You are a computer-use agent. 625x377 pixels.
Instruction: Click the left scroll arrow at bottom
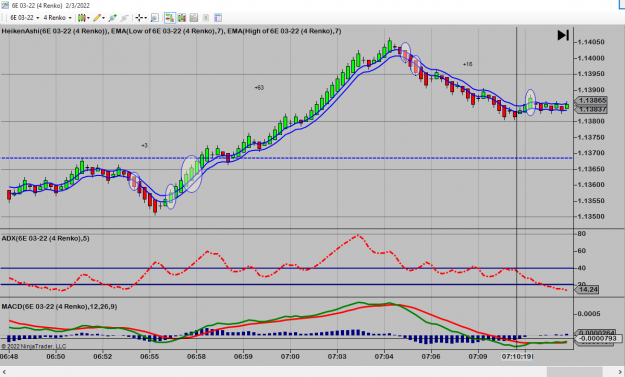coord(4,372)
